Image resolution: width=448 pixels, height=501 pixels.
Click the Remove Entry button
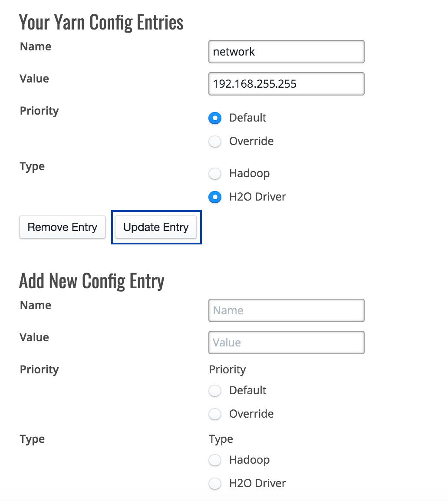(x=63, y=227)
